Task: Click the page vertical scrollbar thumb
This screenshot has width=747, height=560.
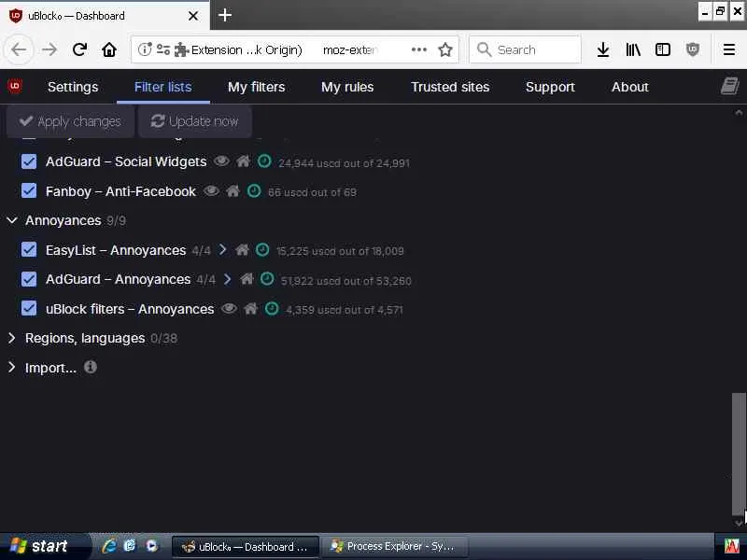Action: [x=739, y=453]
